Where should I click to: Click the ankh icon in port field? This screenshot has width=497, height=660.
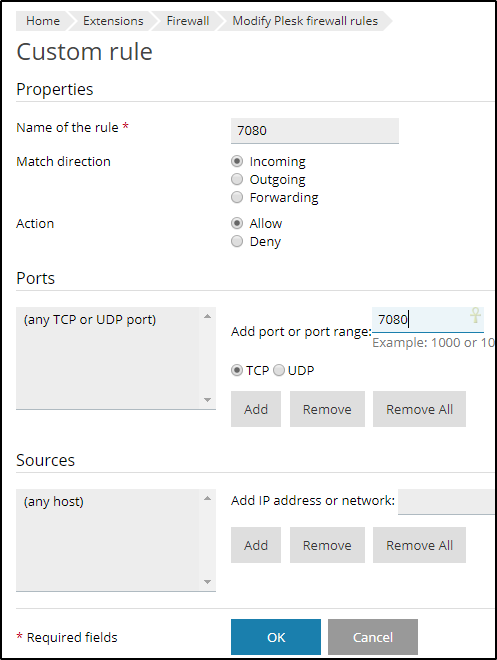476,315
